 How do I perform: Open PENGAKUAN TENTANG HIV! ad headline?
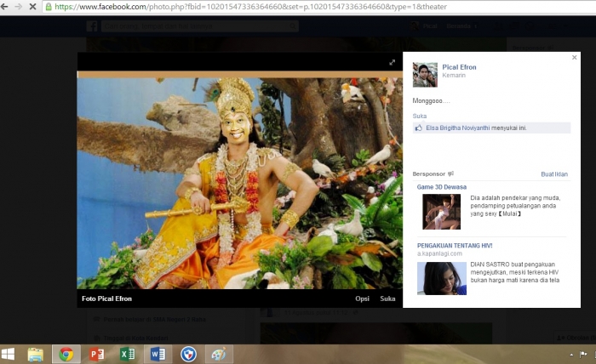coord(455,246)
